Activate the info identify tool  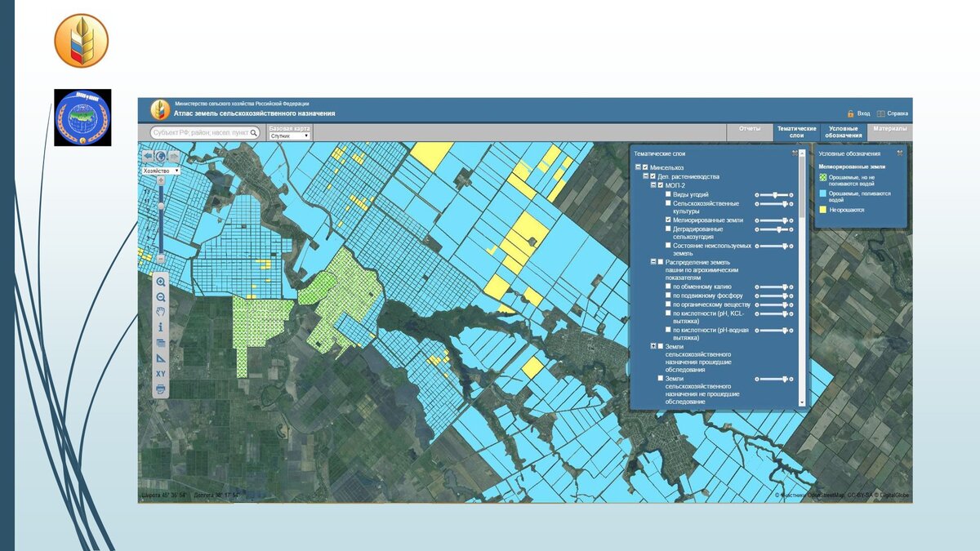pos(161,327)
